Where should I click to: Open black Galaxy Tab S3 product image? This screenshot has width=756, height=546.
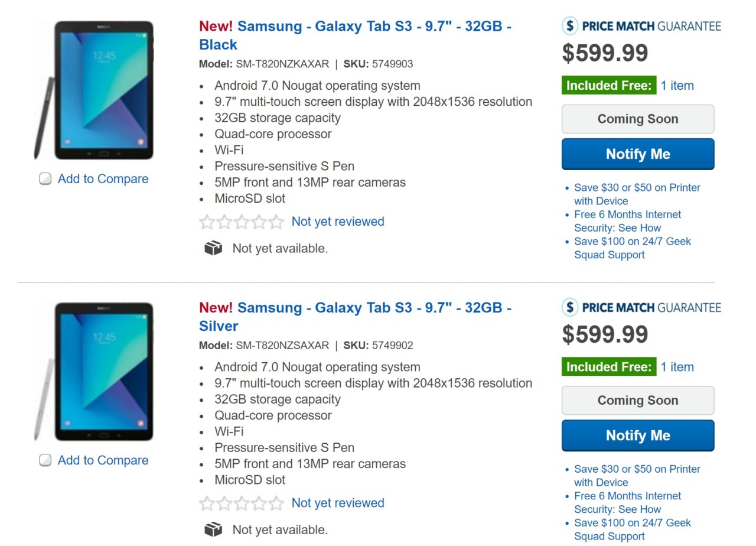[x=94, y=90]
